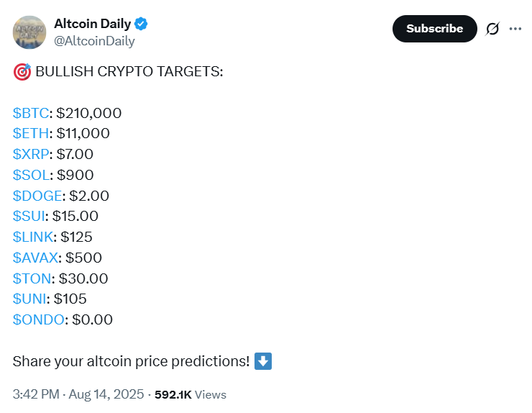Open the $LINK cashtag
The image size is (532, 413).
(32, 237)
